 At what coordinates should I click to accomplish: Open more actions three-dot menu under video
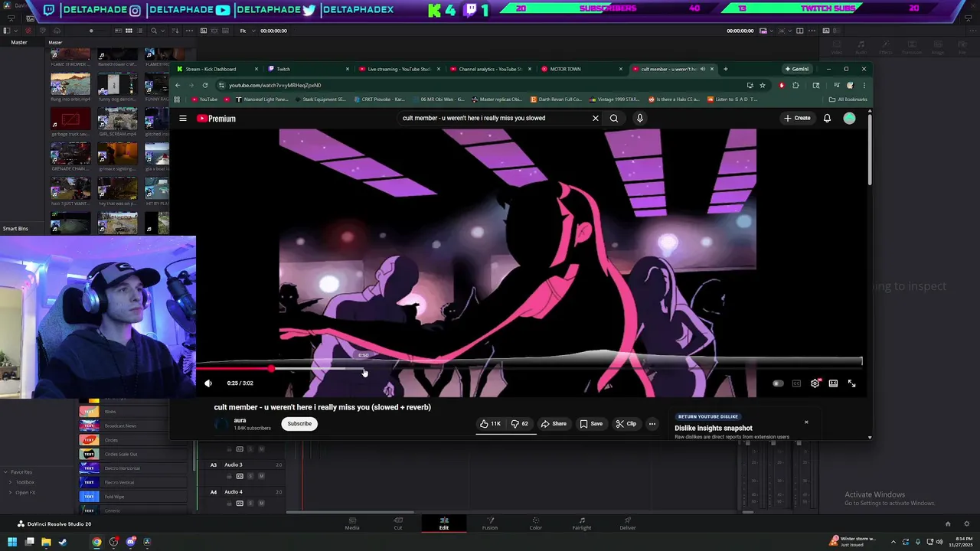652,423
